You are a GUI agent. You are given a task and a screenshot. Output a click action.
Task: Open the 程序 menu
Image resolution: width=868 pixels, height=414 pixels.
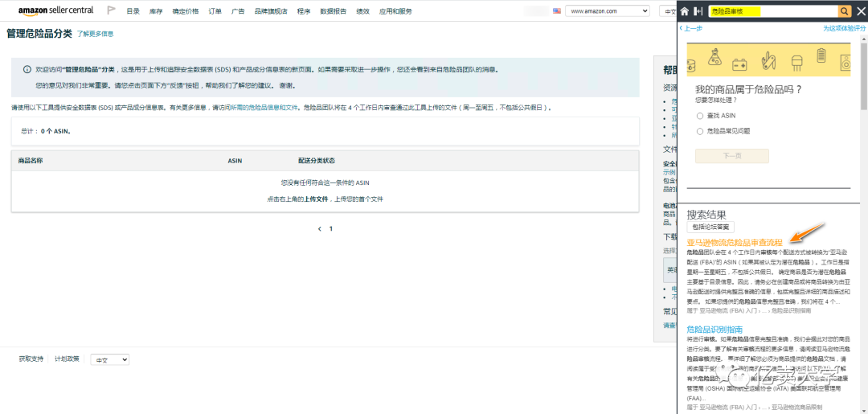(x=304, y=11)
